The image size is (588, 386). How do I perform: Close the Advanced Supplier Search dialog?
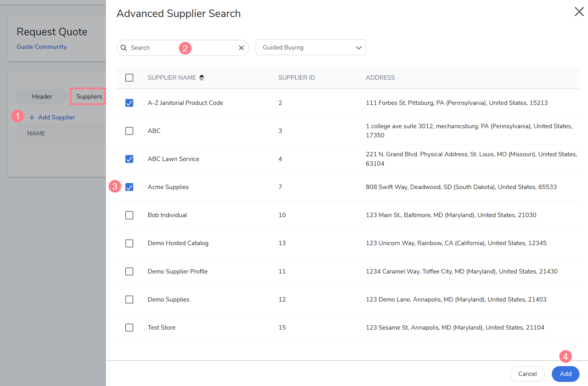tap(579, 12)
